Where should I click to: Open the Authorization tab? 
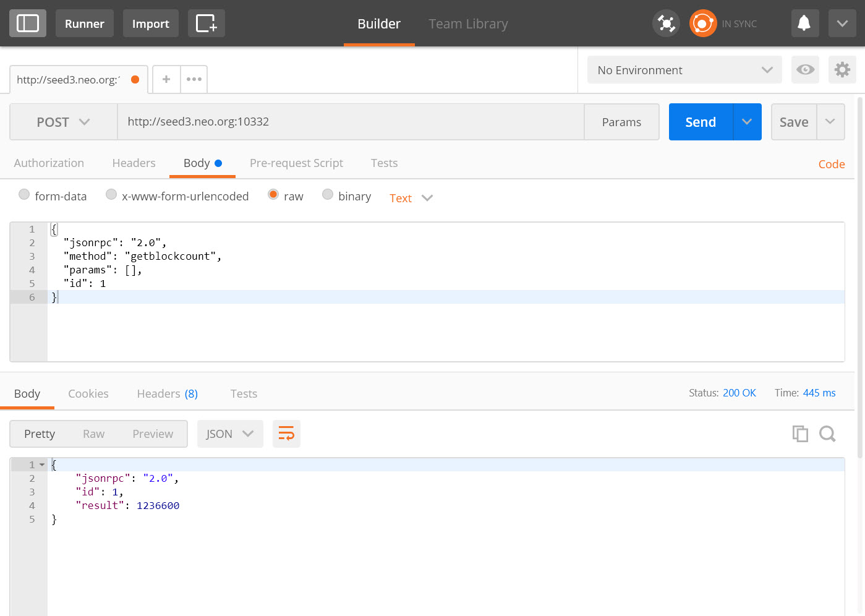pyautogui.click(x=49, y=163)
